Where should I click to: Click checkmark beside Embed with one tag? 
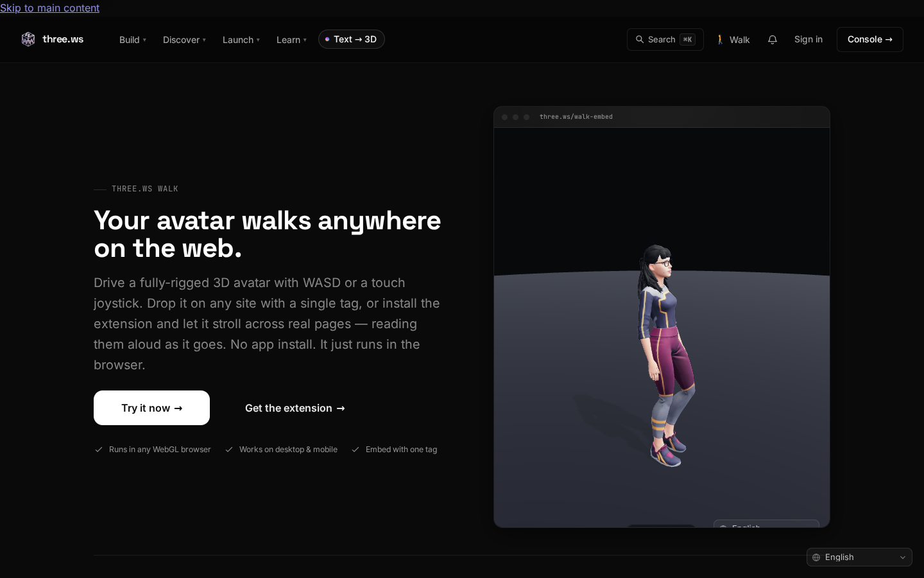coord(355,450)
